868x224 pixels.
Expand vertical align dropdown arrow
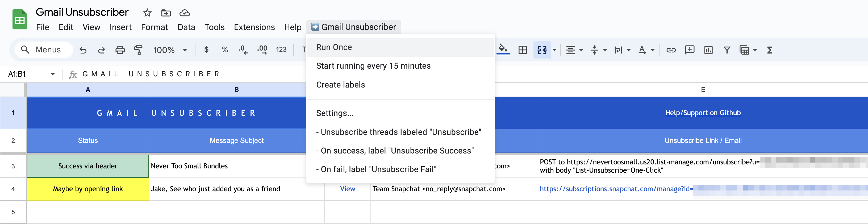[x=605, y=50]
